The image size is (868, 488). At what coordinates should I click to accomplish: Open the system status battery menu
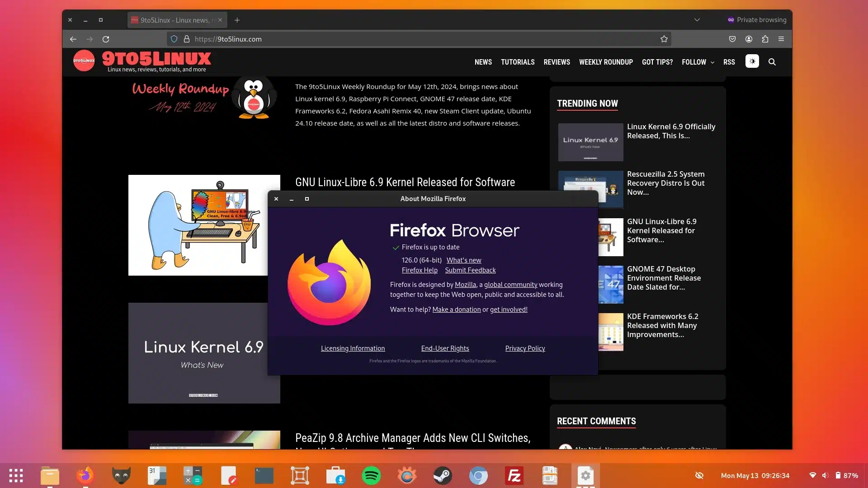coord(846,475)
